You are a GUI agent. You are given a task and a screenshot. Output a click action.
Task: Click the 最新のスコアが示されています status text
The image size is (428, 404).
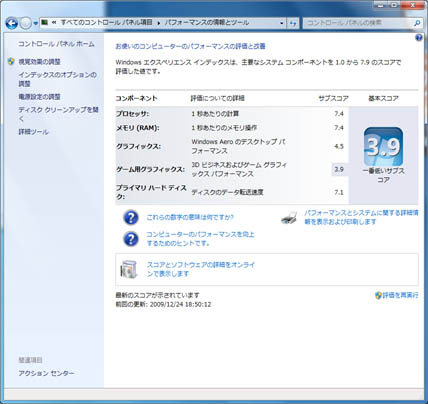[157, 295]
